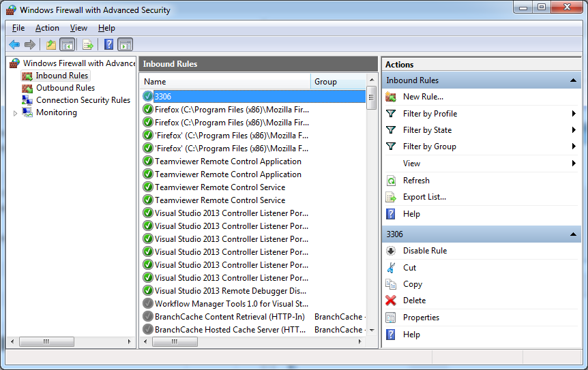Select Workflow Manager Tools 1.0 rule

point(231,304)
